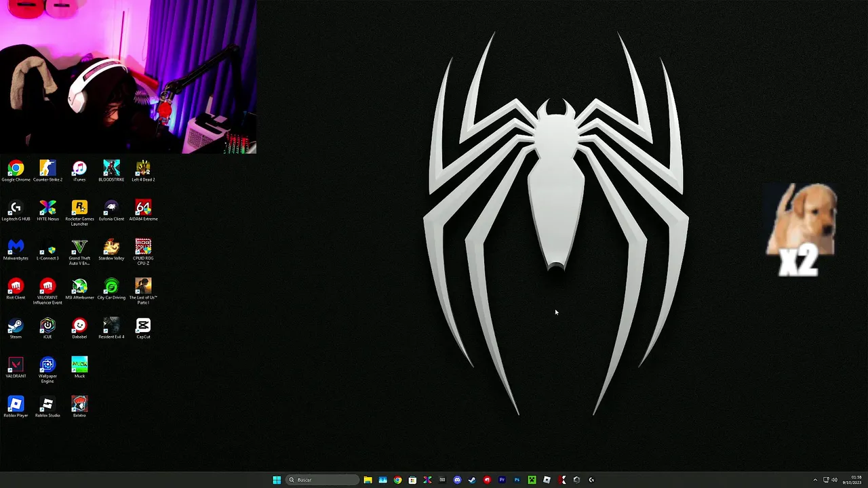This screenshot has height=488, width=868.
Task: Open the volume control in the tray
Action: (x=834, y=480)
